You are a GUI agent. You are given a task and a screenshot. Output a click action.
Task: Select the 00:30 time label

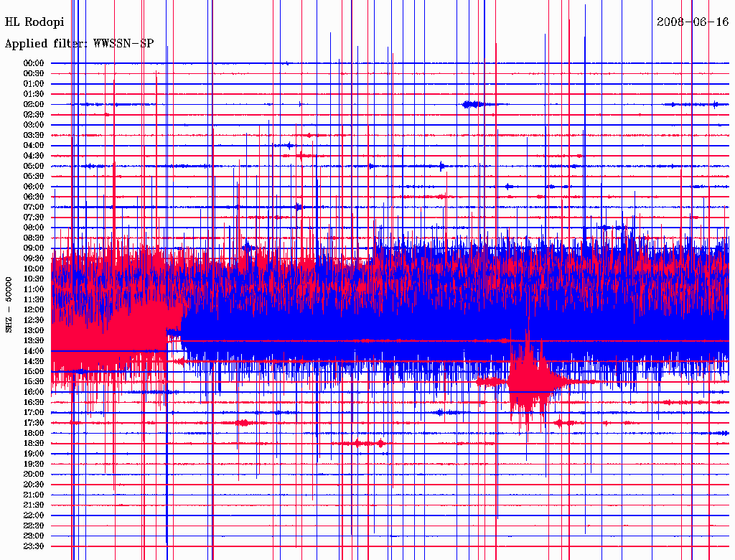(x=34, y=73)
